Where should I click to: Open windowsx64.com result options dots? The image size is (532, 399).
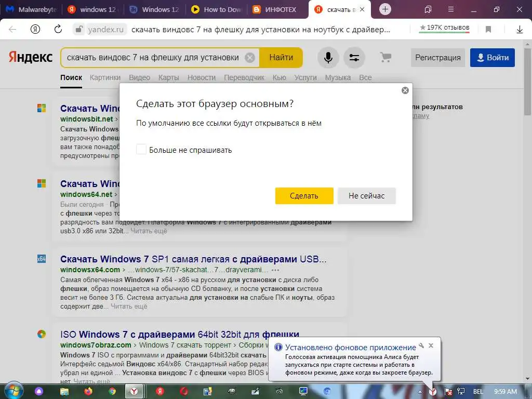point(275,270)
